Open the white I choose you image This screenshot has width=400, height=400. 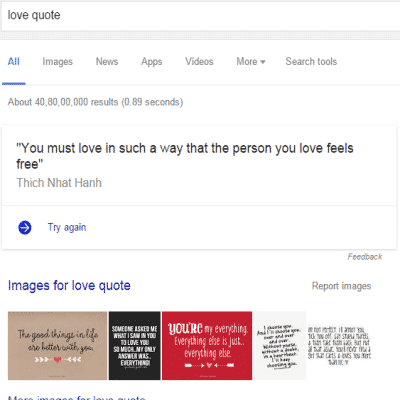coord(279,346)
